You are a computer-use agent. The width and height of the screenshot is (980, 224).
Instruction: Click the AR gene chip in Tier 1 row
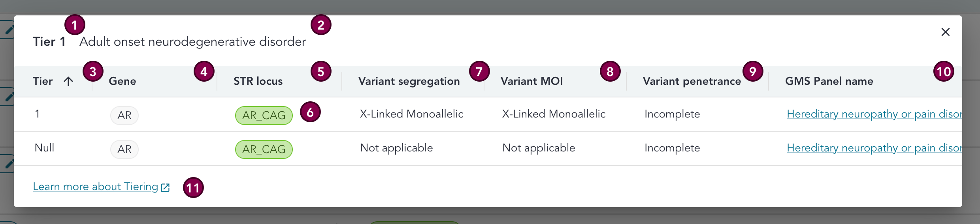point(124,116)
